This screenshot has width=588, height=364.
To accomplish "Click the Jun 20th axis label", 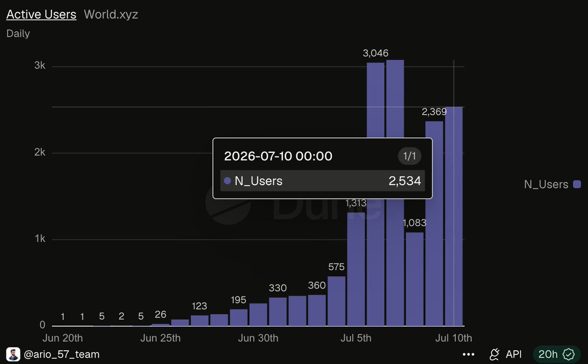I will pos(63,338).
